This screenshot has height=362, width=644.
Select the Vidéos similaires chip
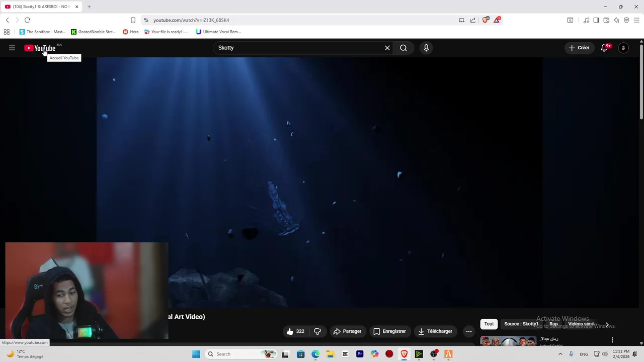(x=582, y=324)
